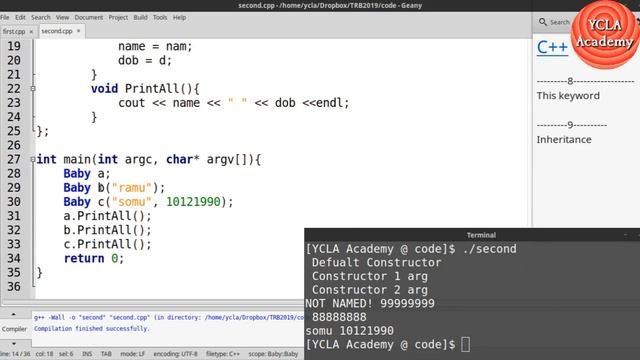Show the next message tab with down arrow
Image resolution: width=640 pixels, height=360 pixels.
pyautogui.click(x=13, y=343)
